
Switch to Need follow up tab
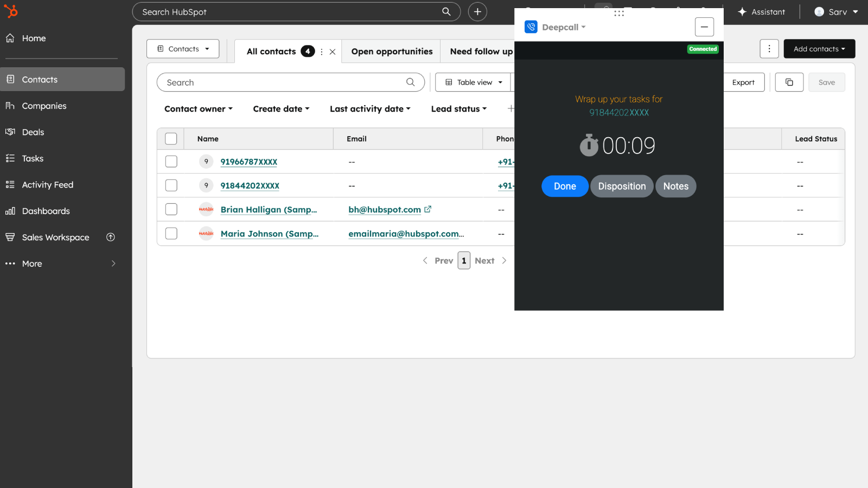(x=481, y=52)
